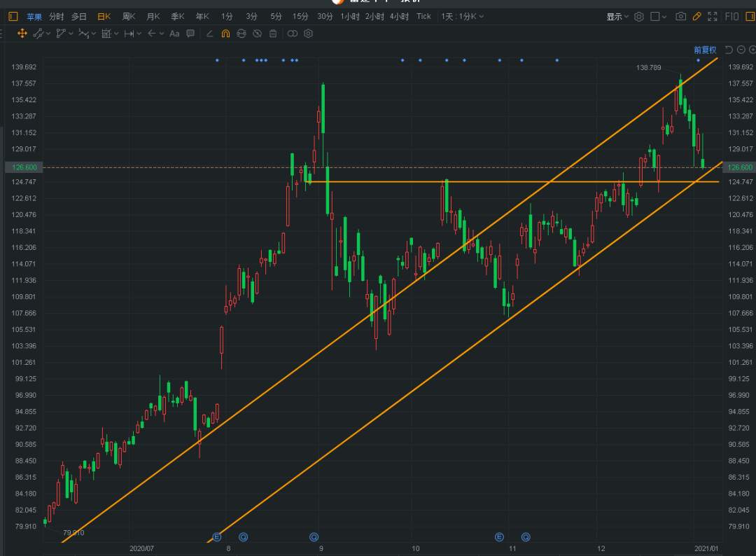
Task: Choose the 4小时 interval
Action: pos(399,17)
